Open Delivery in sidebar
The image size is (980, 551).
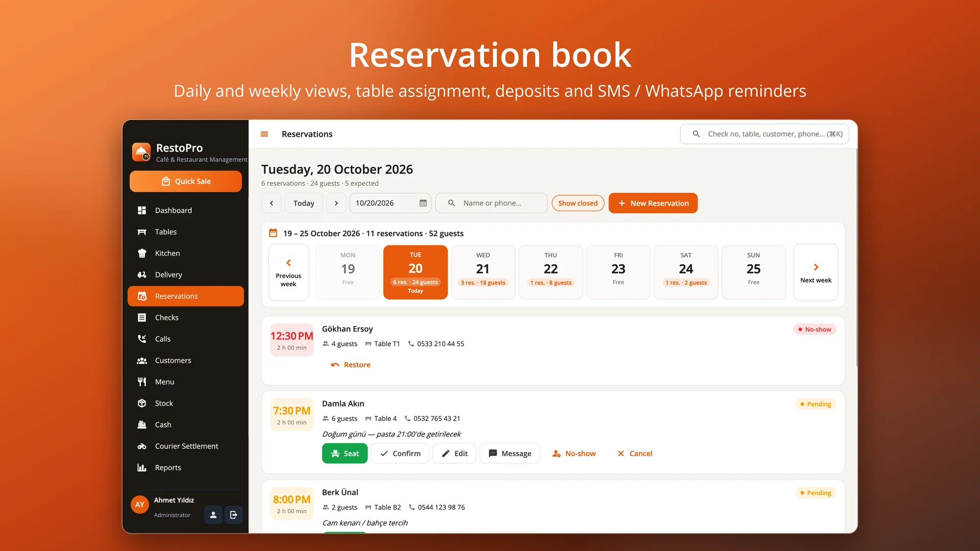tap(186, 274)
